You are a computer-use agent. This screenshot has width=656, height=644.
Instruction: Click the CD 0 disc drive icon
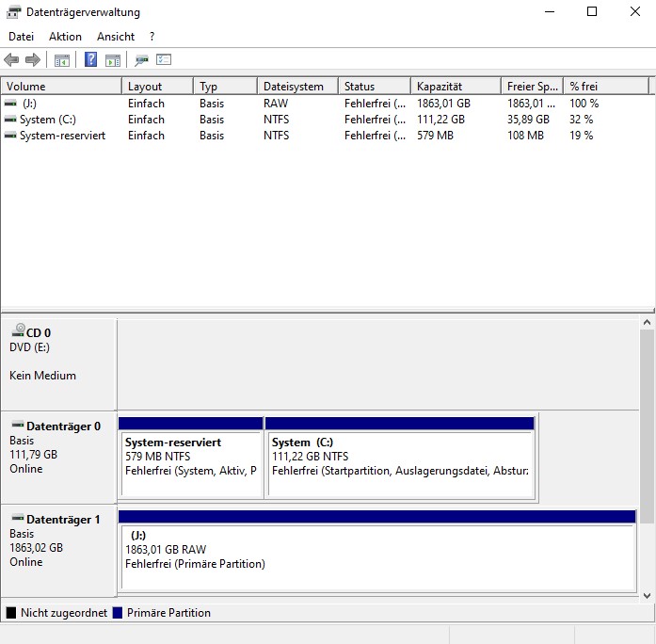19,330
